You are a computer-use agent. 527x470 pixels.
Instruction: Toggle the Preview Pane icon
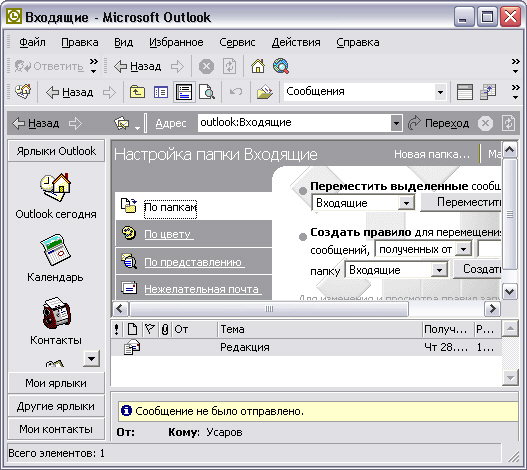184,92
